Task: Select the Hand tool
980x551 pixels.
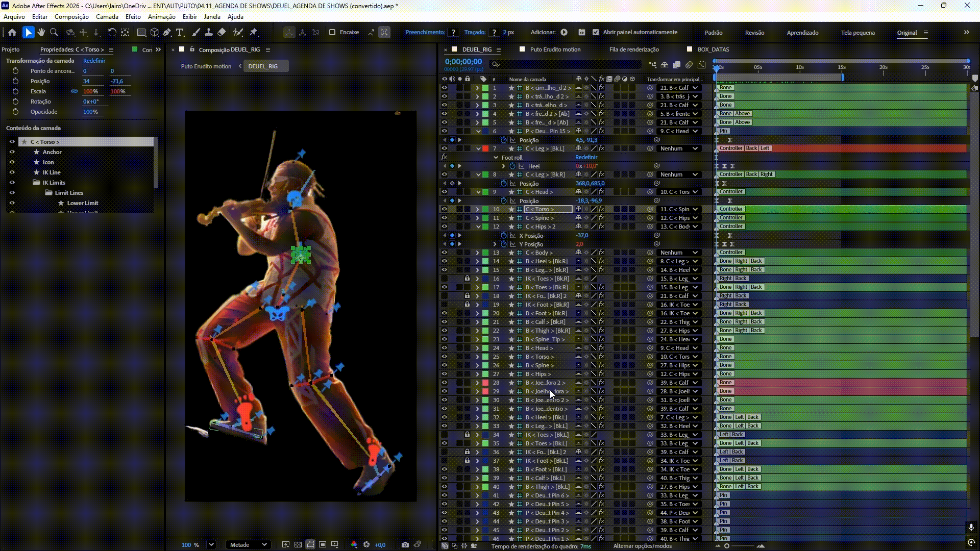Action: click(x=41, y=32)
